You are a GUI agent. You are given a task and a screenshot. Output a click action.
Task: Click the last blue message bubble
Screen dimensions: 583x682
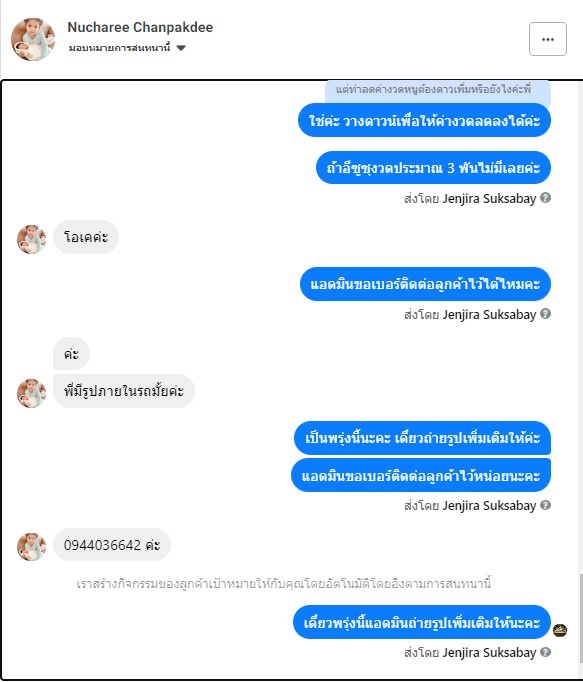tap(422, 622)
